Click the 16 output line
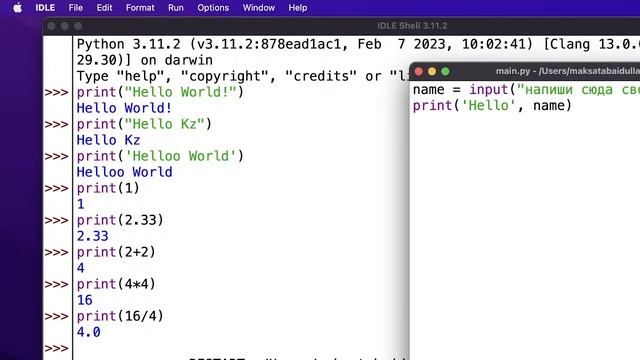Image resolution: width=640 pixels, height=360 pixels. pos(84,300)
